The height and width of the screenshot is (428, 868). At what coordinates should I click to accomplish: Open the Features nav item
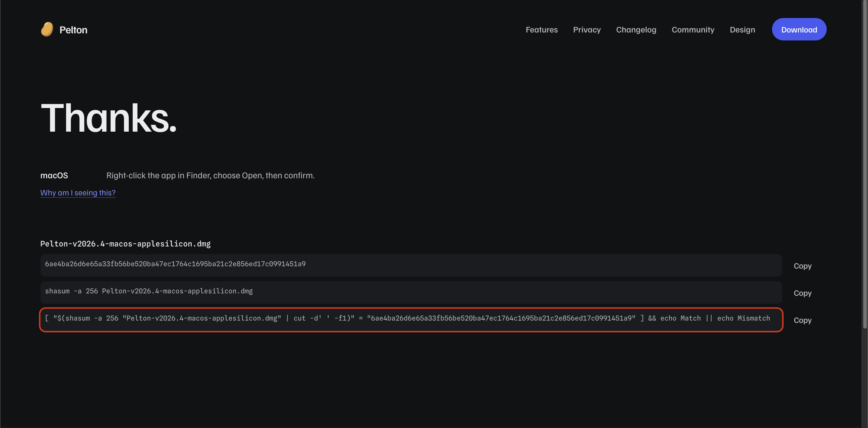(541, 30)
